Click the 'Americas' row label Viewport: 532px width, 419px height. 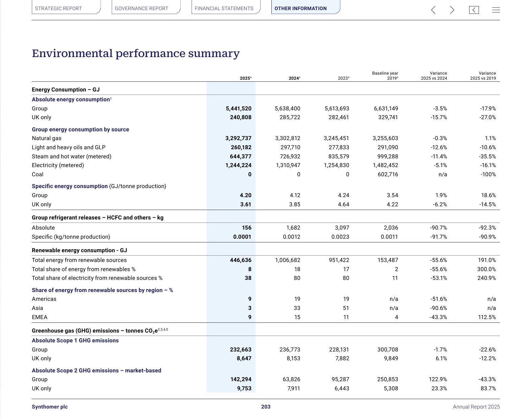(x=44, y=299)
